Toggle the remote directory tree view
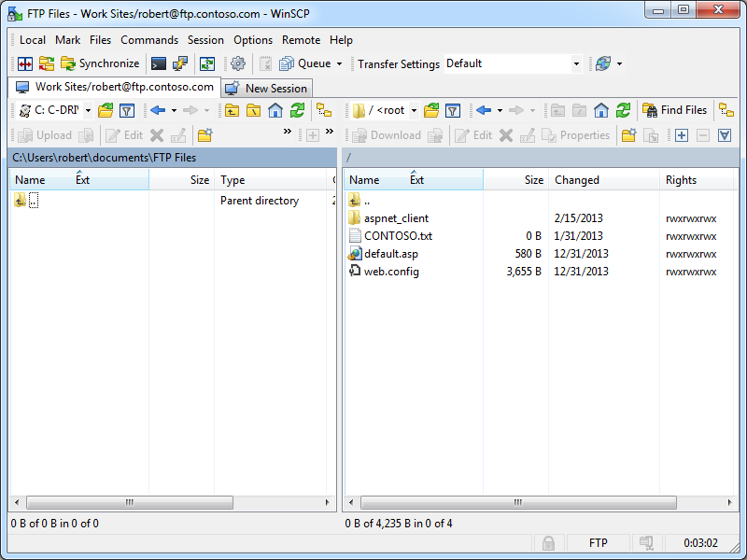The height and width of the screenshot is (560, 747). 726,110
